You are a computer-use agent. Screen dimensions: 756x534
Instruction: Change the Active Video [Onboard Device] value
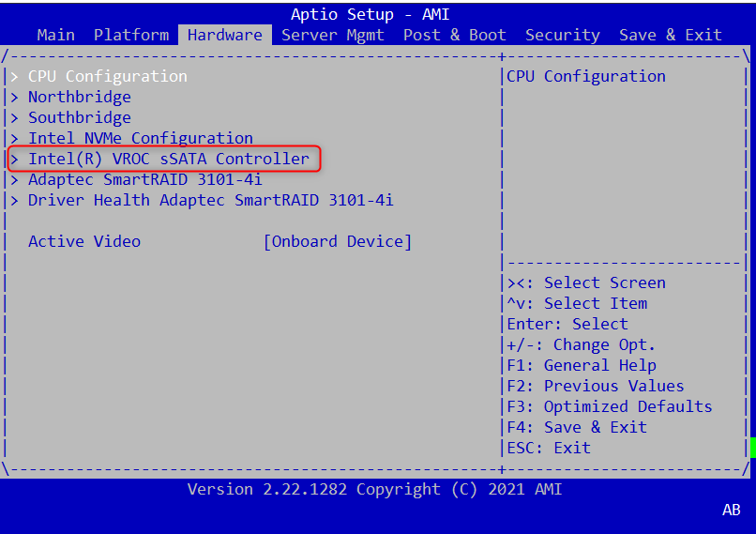tap(338, 241)
